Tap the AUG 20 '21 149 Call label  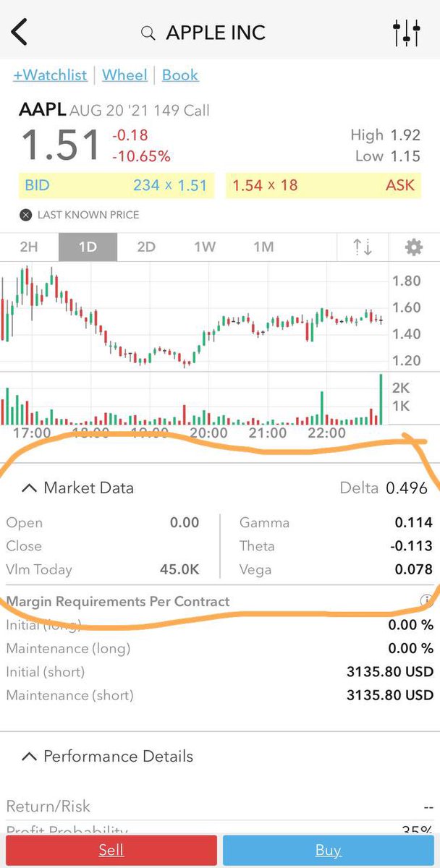[x=140, y=111]
